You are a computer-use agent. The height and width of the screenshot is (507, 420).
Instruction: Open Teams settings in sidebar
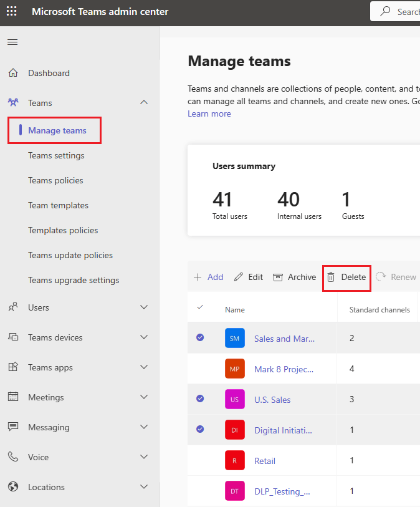[56, 155]
